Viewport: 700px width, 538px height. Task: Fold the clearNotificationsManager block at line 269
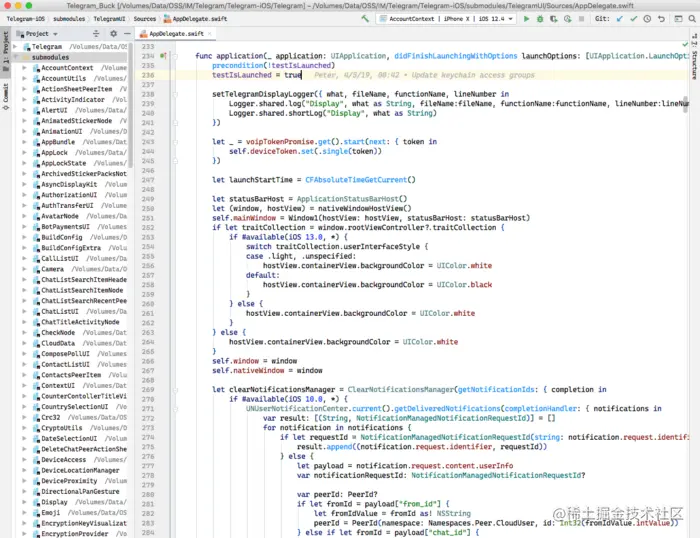175,389
